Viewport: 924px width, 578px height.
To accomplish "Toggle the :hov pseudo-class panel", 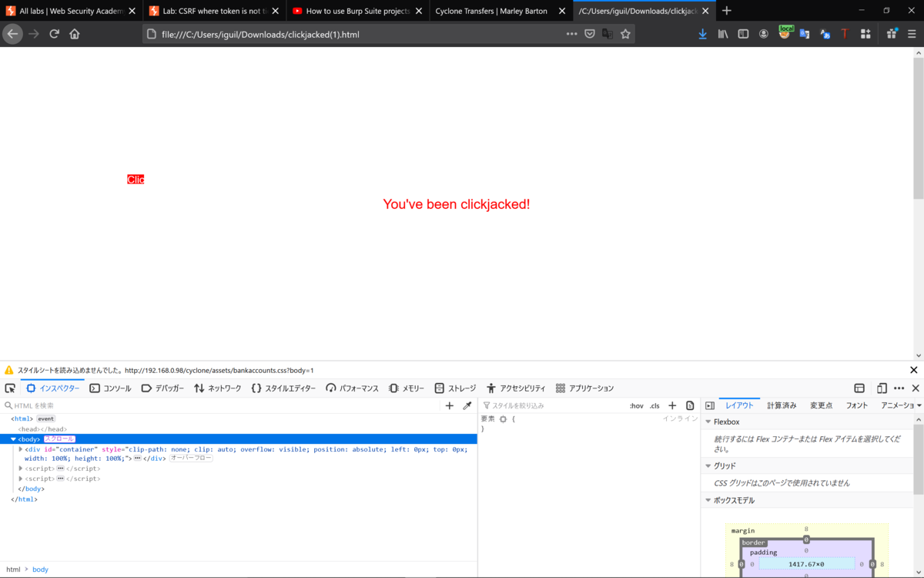I will [637, 405].
